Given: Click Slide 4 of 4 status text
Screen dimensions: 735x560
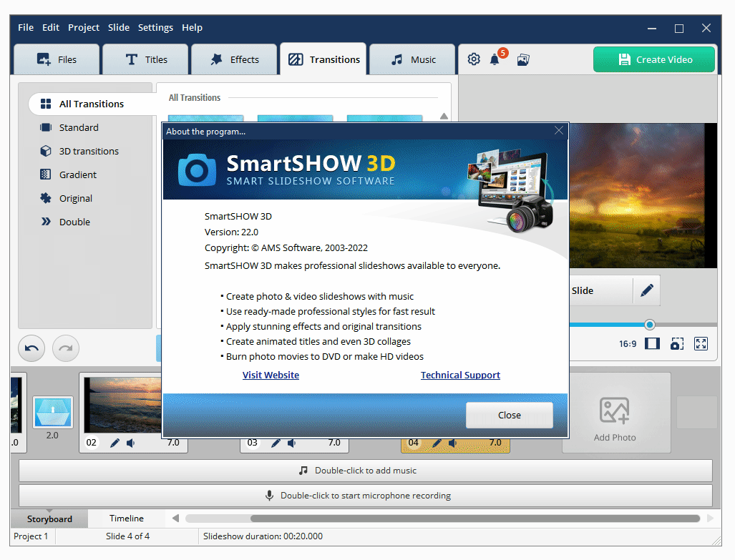Looking at the screenshot, I should pos(127,536).
